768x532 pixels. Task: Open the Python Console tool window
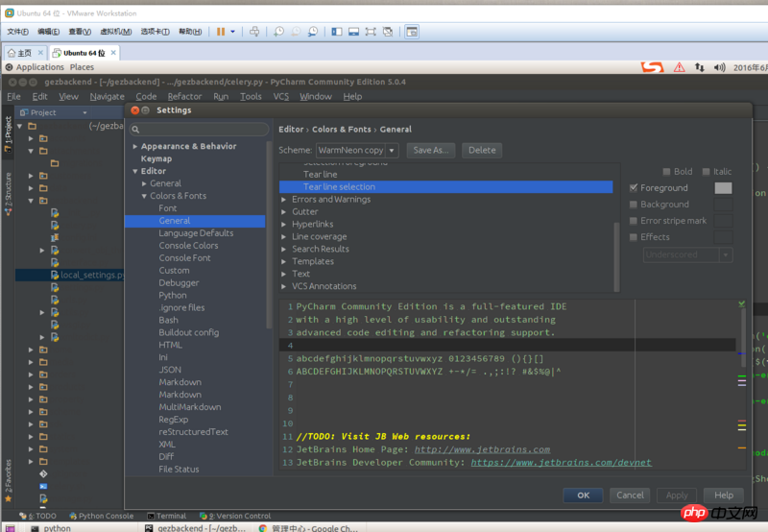pos(101,516)
